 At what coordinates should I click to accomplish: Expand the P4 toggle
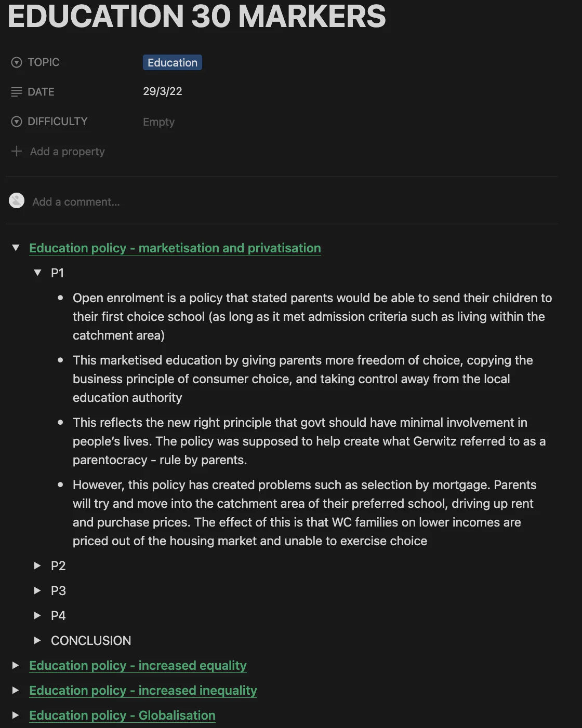[x=37, y=615]
